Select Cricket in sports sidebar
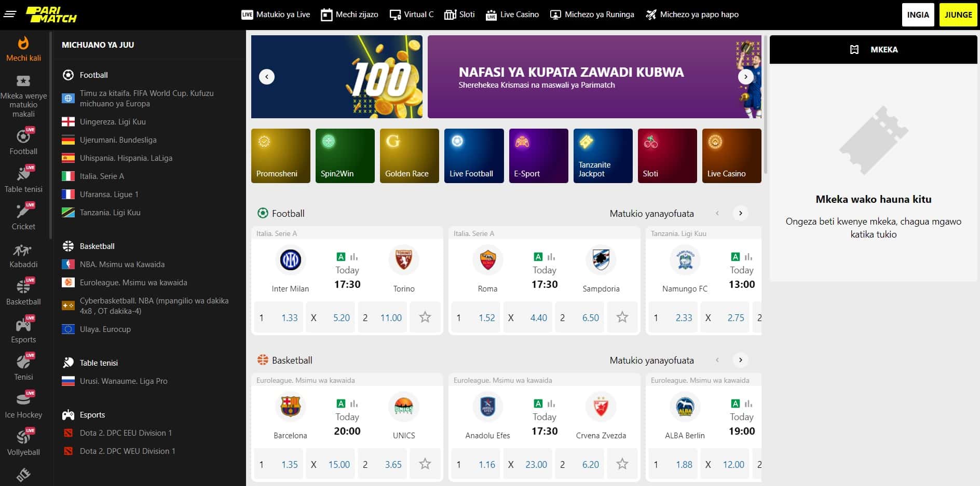980x486 pixels. click(23, 216)
